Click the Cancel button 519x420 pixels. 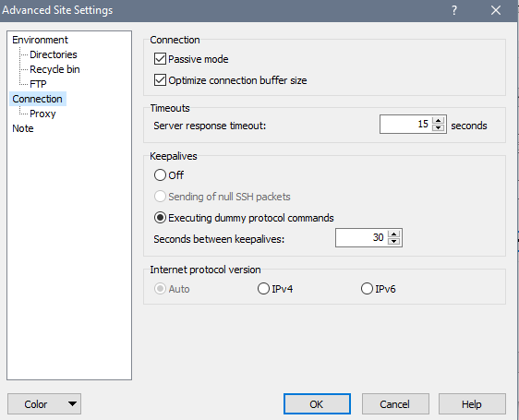click(x=395, y=403)
